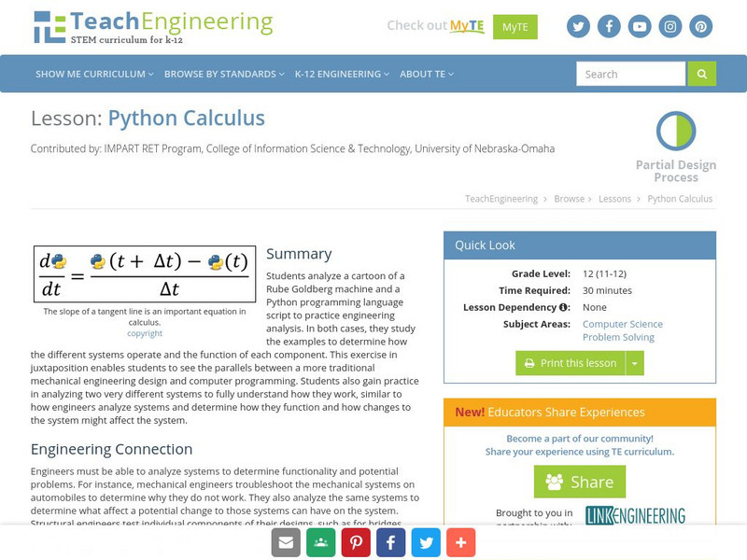747x560 pixels.
Task: Click Print this lesson button
Action: (x=571, y=363)
